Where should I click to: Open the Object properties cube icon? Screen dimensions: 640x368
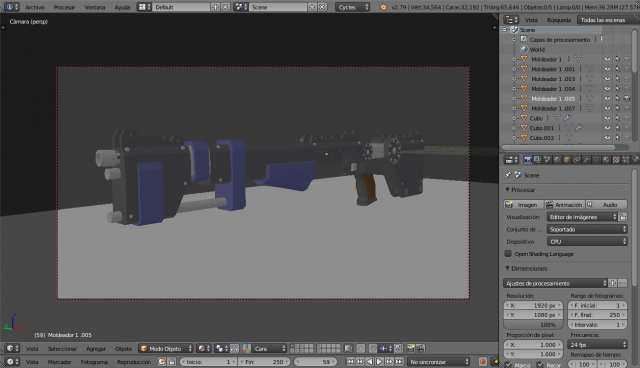coord(567,160)
